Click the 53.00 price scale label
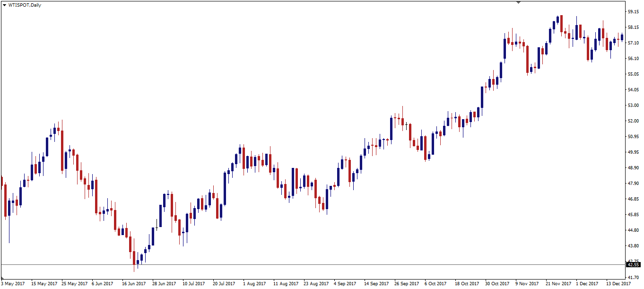The height and width of the screenshot is (289, 644). point(634,105)
